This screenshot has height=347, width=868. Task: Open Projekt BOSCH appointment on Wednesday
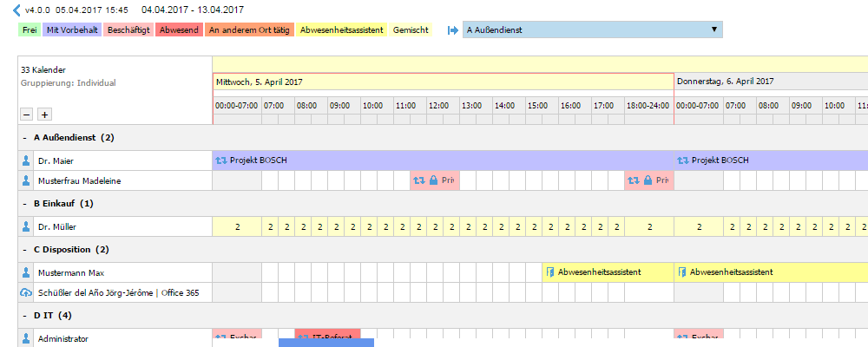click(x=443, y=160)
